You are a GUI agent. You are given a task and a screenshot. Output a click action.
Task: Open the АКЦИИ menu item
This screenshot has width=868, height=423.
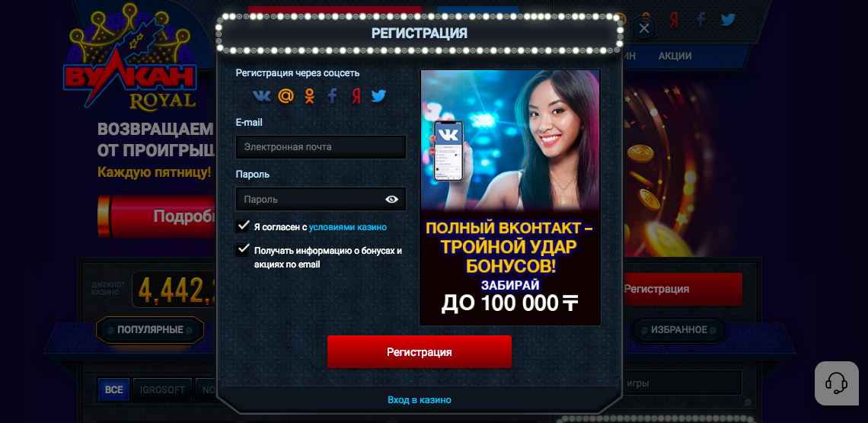click(x=675, y=56)
